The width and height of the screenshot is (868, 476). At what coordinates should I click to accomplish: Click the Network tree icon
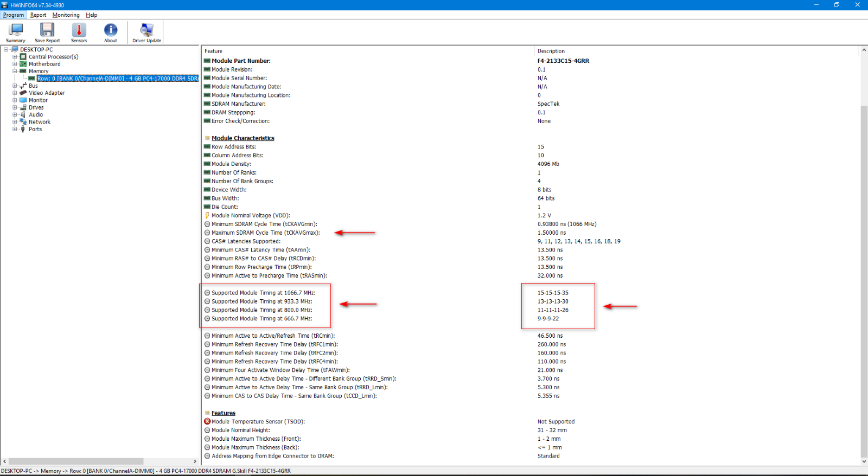coord(23,122)
